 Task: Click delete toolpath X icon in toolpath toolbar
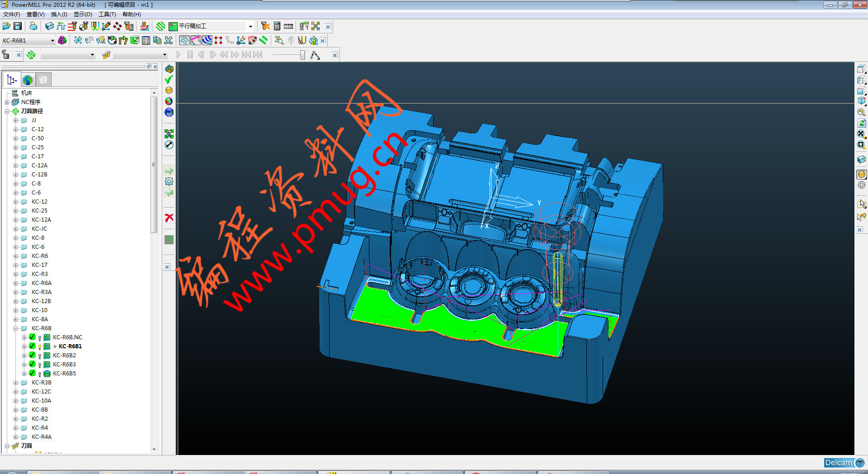point(168,41)
